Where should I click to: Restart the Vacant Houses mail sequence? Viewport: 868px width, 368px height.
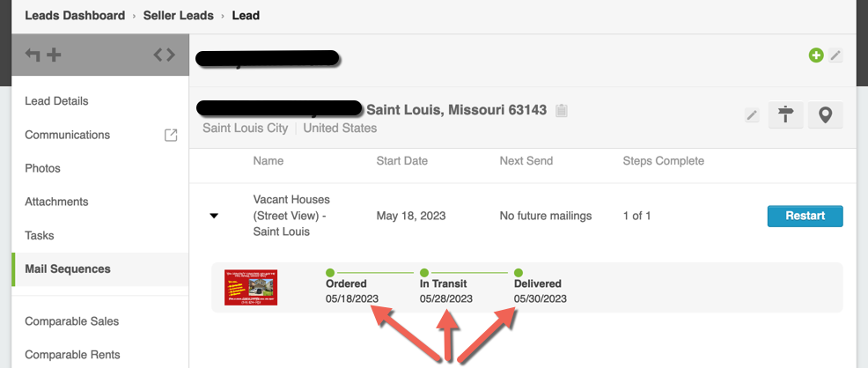point(805,216)
